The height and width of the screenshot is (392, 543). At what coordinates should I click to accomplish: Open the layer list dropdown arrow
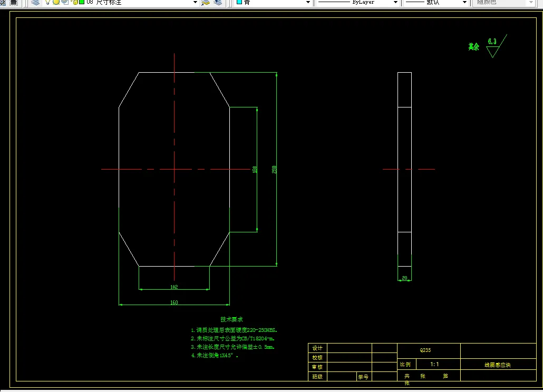[x=195, y=3]
